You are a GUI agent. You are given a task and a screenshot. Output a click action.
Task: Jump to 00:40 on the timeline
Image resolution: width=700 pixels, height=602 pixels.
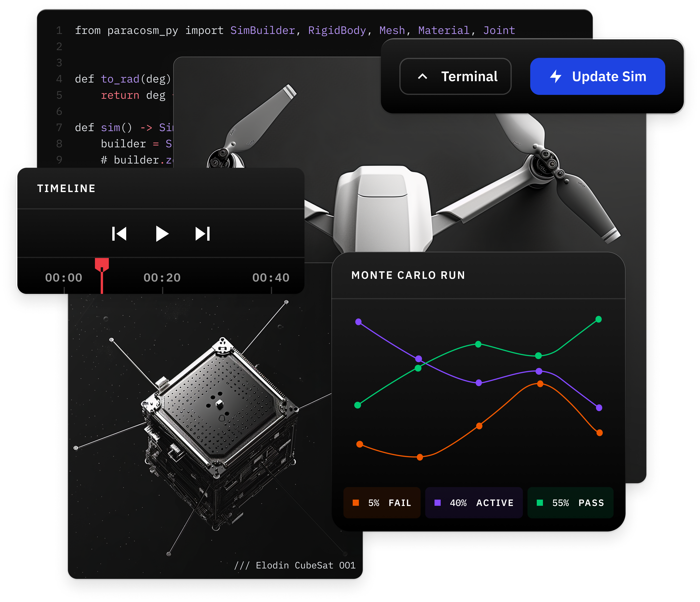point(271,277)
